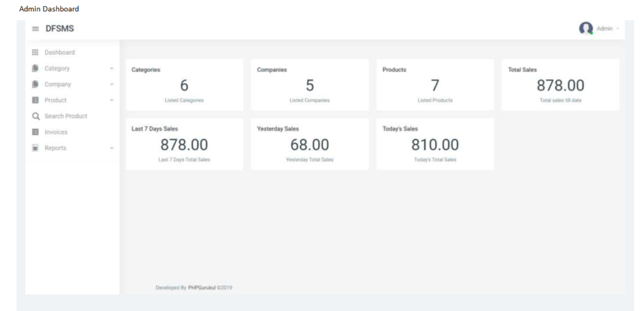Click the Admin user name
Screen dimensions: 644x311
pos(604,29)
